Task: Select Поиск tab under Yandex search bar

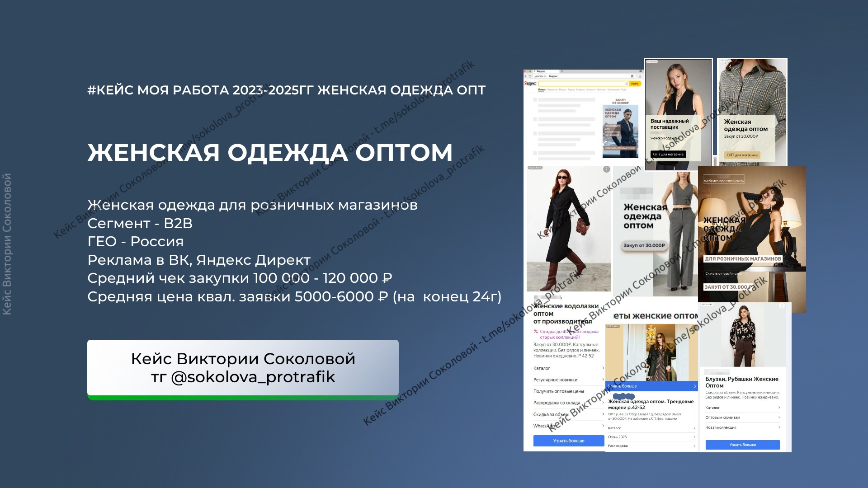Action: point(542,89)
